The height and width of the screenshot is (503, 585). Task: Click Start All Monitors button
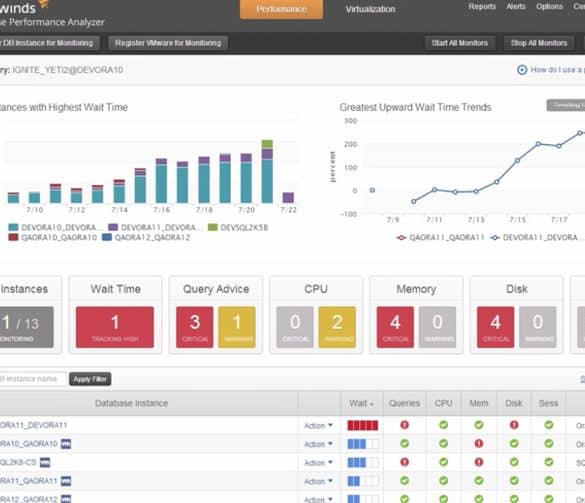tap(460, 43)
